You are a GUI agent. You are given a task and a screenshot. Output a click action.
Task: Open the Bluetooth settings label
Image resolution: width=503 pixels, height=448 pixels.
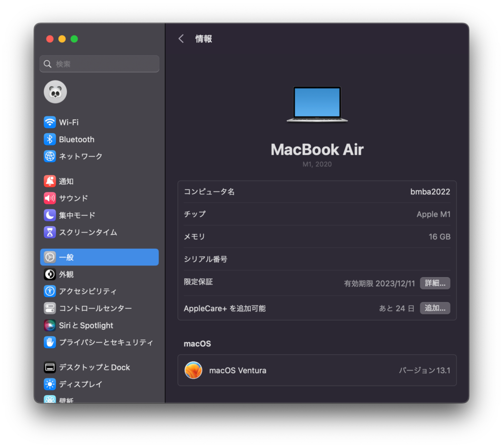coord(77,139)
